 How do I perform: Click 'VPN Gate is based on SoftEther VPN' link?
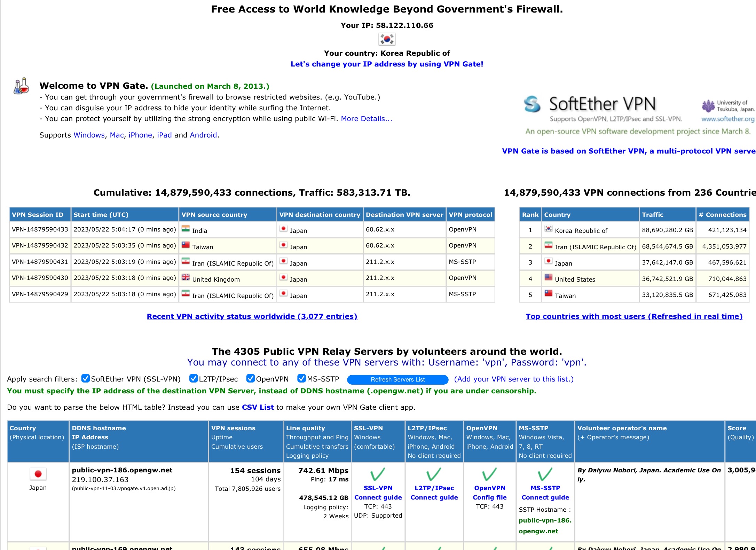point(629,151)
